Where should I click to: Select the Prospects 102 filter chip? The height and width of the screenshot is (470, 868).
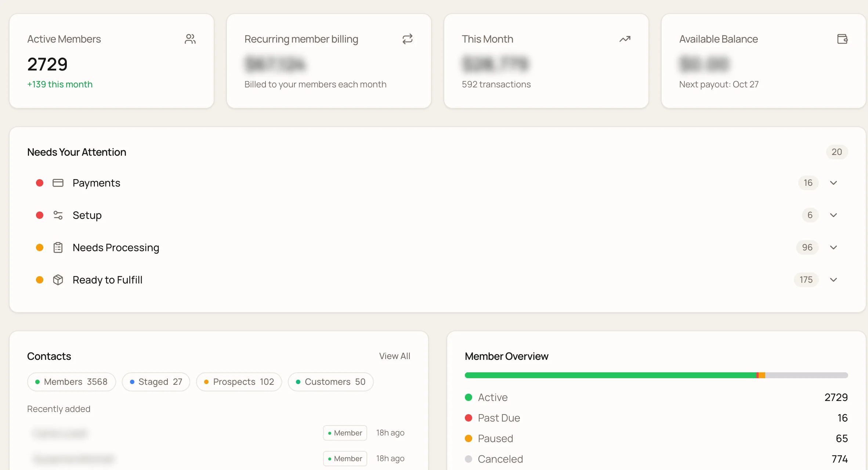click(x=239, y=382)
